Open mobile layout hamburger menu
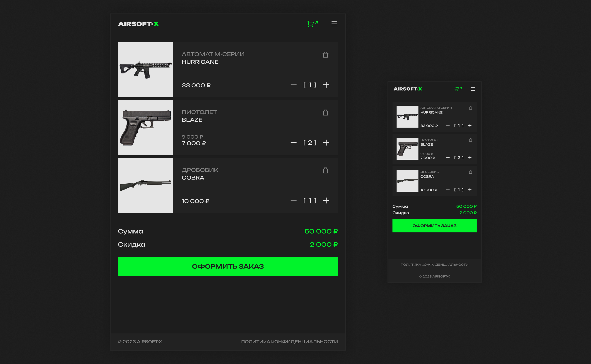 point(473,89)
